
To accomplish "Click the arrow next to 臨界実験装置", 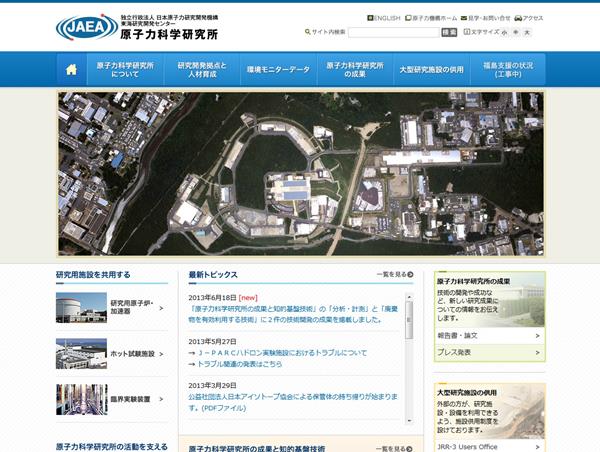I will tap(161, 399).
